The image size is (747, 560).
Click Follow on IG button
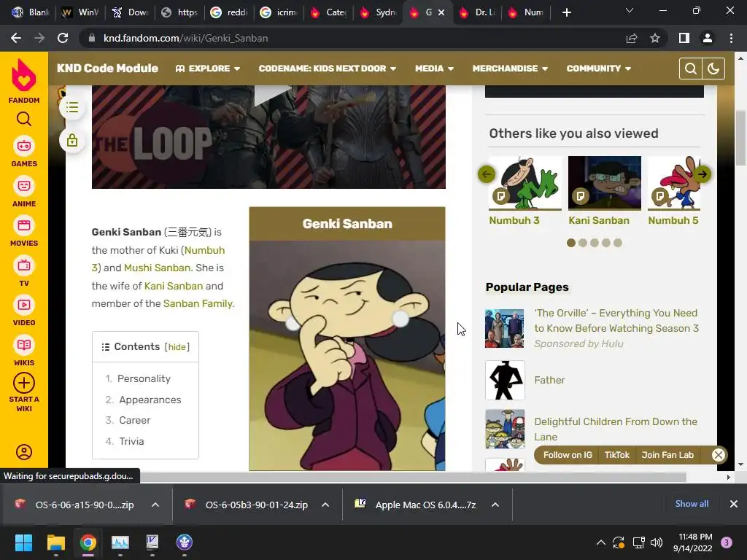pyautogui.click(x=568, y=455)
